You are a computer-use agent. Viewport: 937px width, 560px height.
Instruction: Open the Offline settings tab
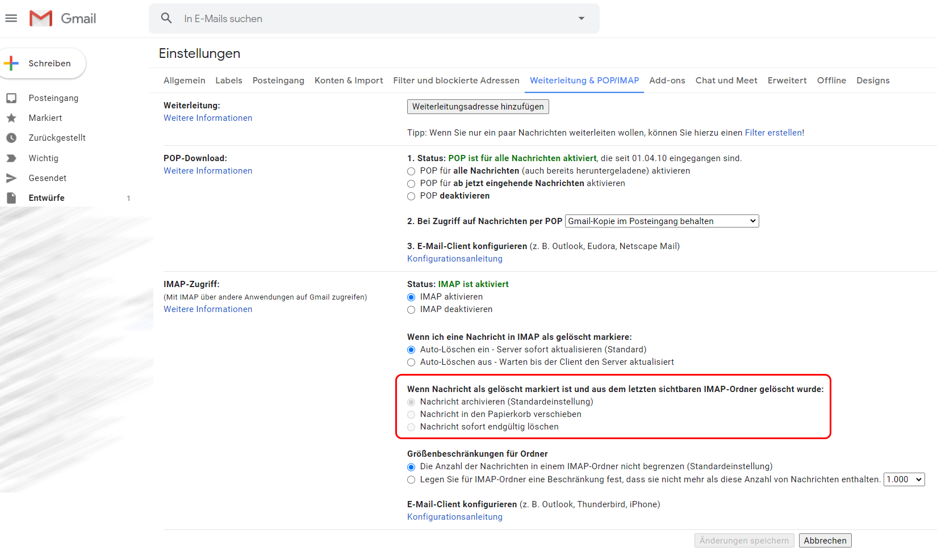(x=831, y=81)
